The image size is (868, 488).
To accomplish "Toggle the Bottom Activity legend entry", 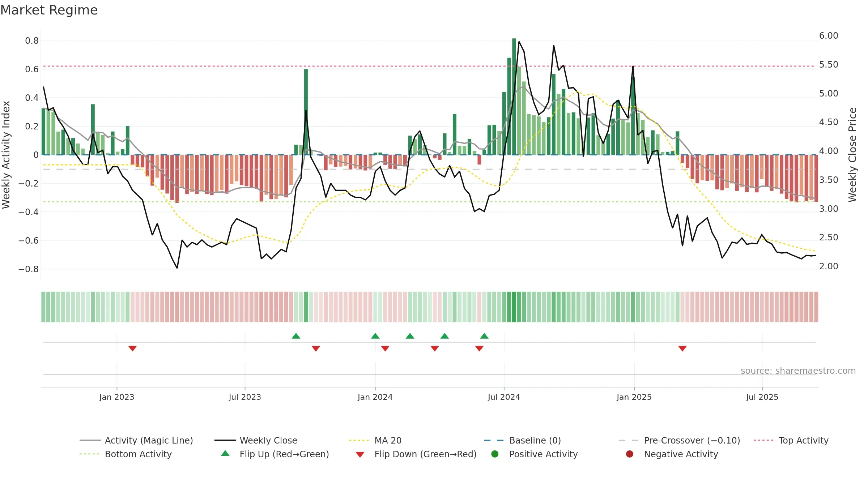I will pyautogui.click(x=125, y=454).
